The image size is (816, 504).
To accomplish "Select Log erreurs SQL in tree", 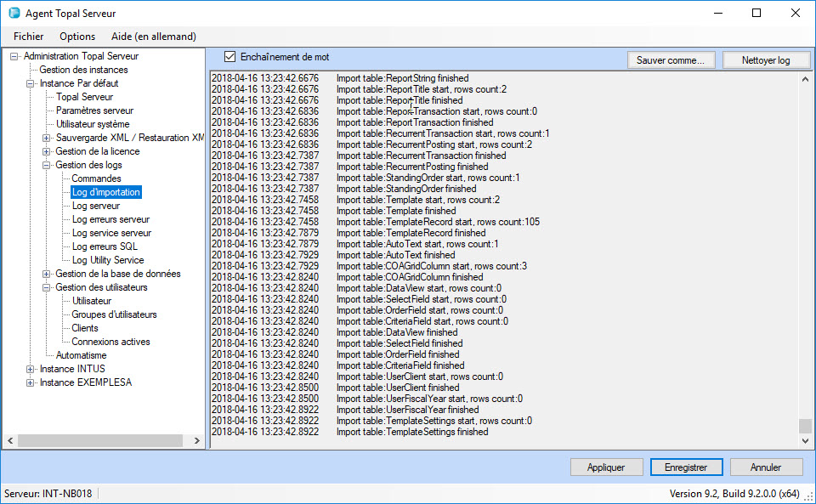I will point(105,246).
